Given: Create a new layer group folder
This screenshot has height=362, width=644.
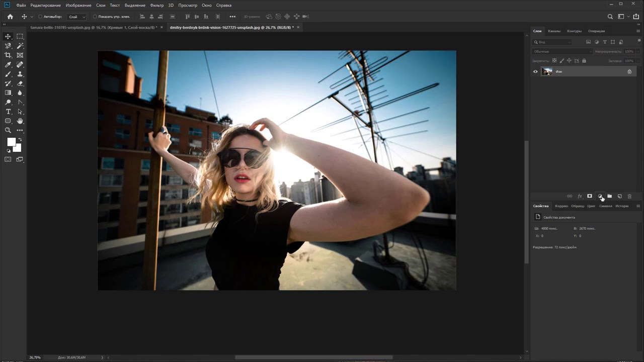Looking at the screenshot, I should pos(610,196).
